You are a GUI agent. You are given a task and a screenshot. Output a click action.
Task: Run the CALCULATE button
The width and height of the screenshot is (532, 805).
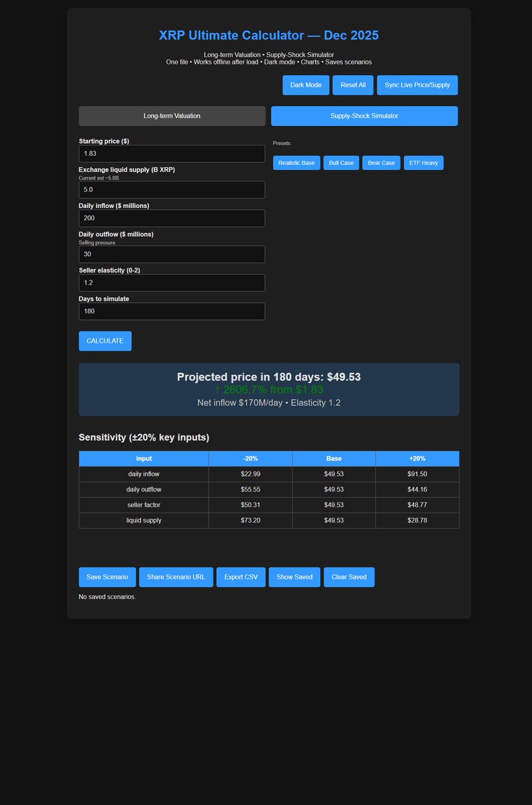105,341
